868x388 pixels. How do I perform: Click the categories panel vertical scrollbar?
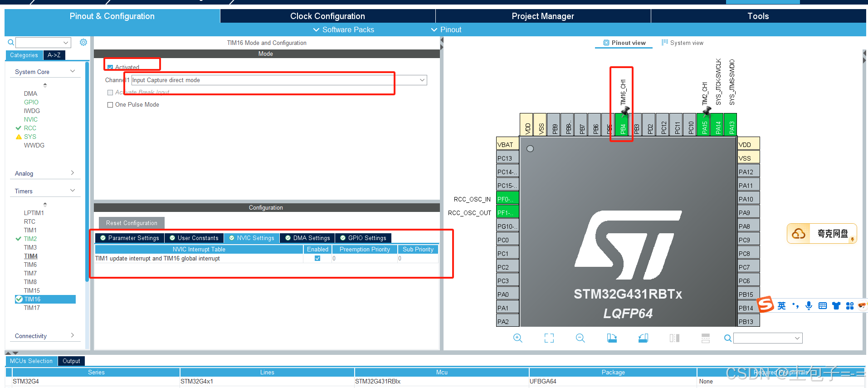coord(87,172)
